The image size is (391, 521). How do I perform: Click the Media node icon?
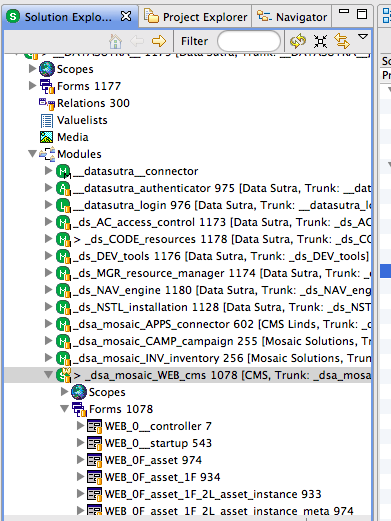pyautogui.click(x=47, y=137)
